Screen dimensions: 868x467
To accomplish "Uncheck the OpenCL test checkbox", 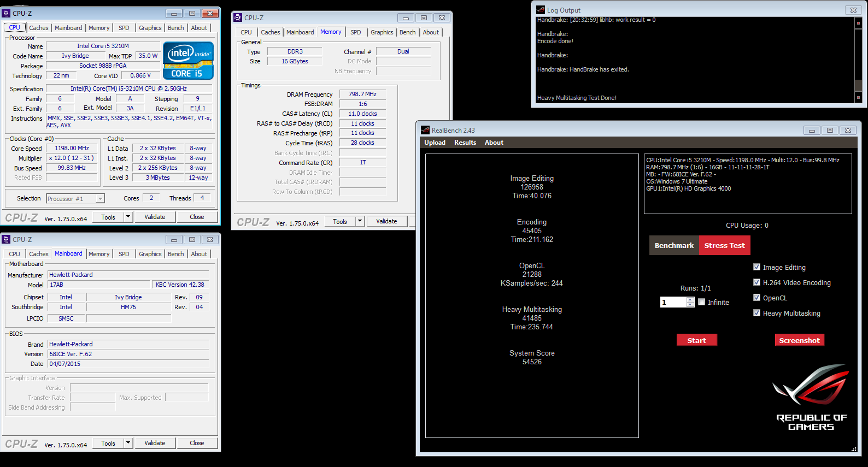I will 756,298.
